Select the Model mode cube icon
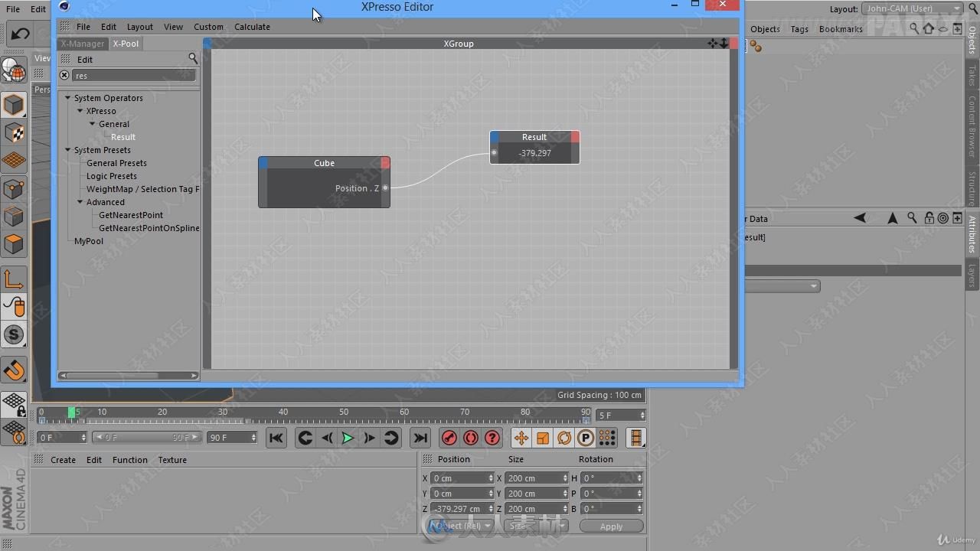 tap(14, 104)
